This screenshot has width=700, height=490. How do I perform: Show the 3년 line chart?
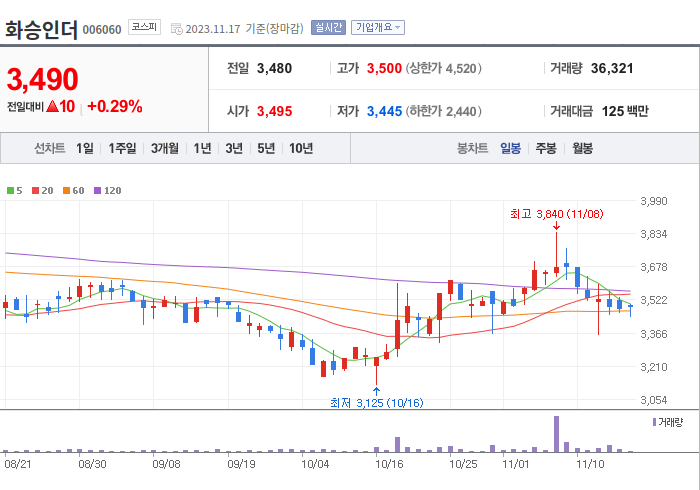click(234, 148)
